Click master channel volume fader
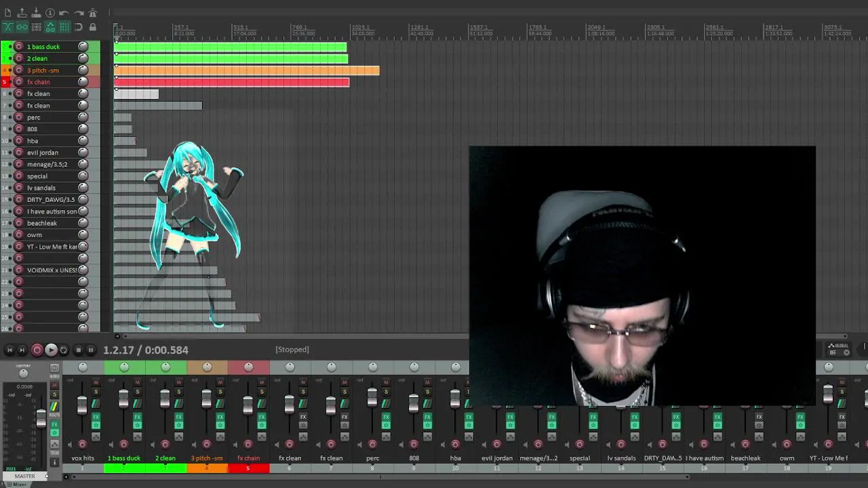This screenshot has width=868, height=488. [41, 419]
